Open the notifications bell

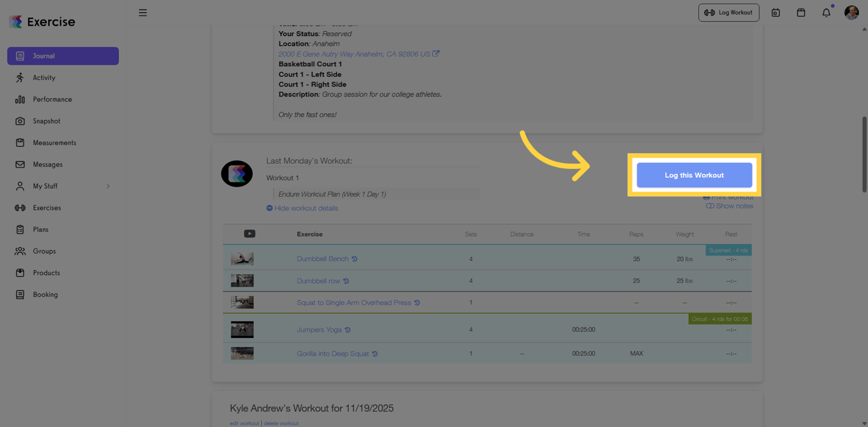point(826,13)
